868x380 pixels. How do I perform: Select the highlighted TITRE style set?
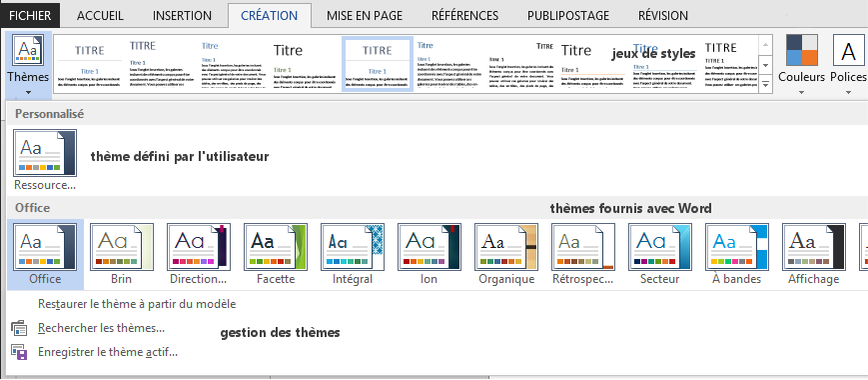coord(378,64)
